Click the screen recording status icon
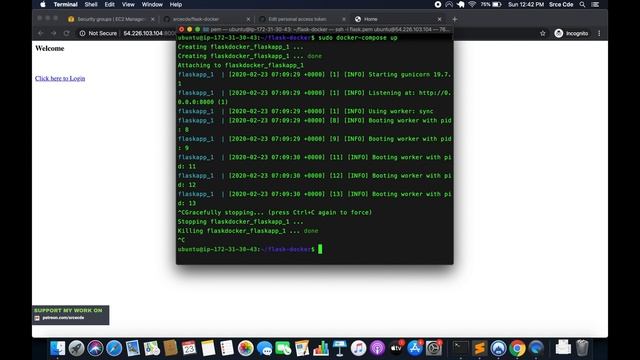The height and width of the screenshot is (360, 640). coord(438,4)
